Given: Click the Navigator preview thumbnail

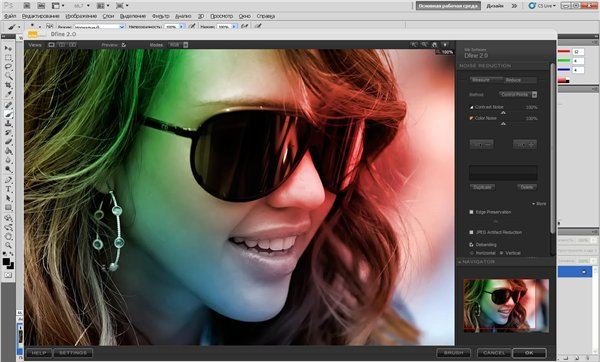Looking at the screenshot, I should coord(506,305).
